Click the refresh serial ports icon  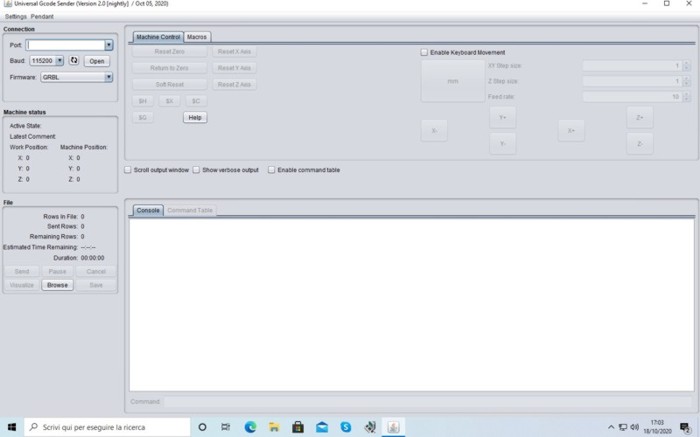tap(74, 61)
